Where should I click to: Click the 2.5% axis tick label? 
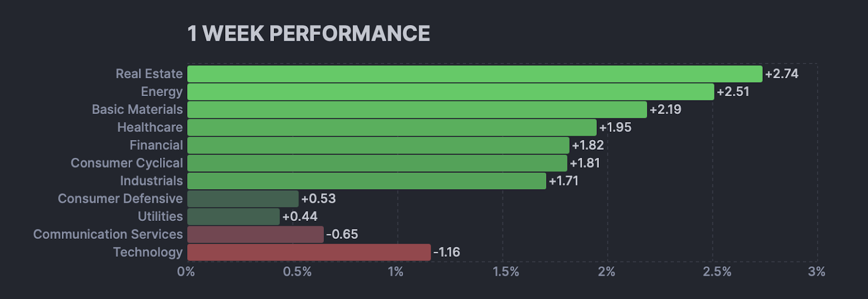tap(717, 272)
